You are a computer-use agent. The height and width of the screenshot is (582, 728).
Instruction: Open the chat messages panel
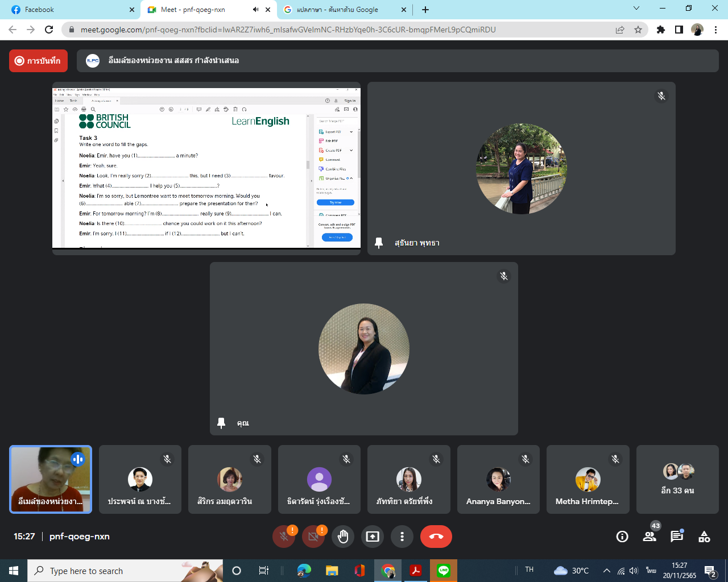(677, 537)
